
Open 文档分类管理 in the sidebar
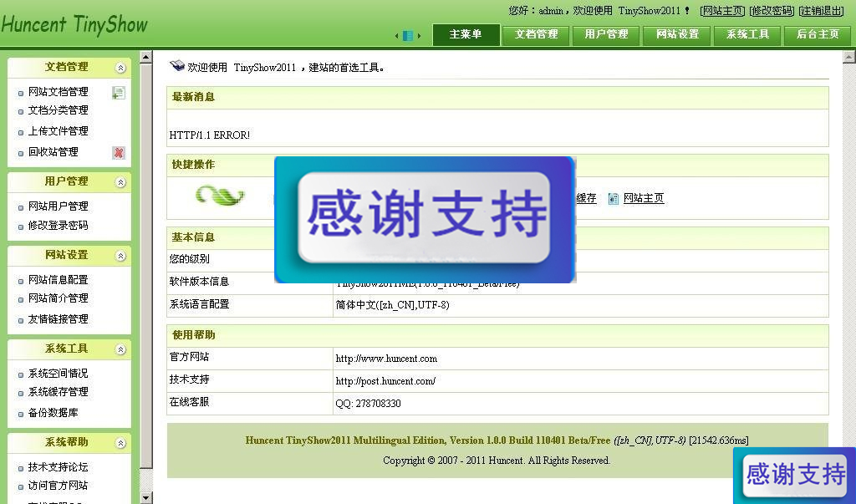(x=59, y=110)
